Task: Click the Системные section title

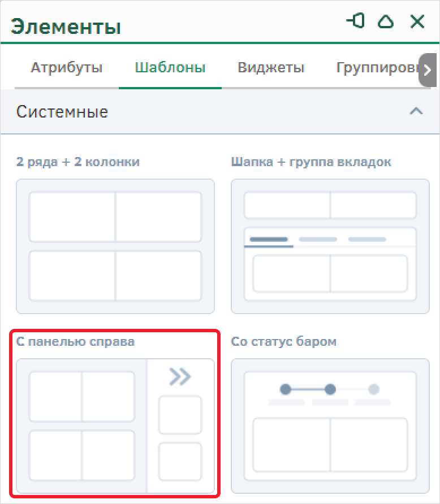Action: 62,112
